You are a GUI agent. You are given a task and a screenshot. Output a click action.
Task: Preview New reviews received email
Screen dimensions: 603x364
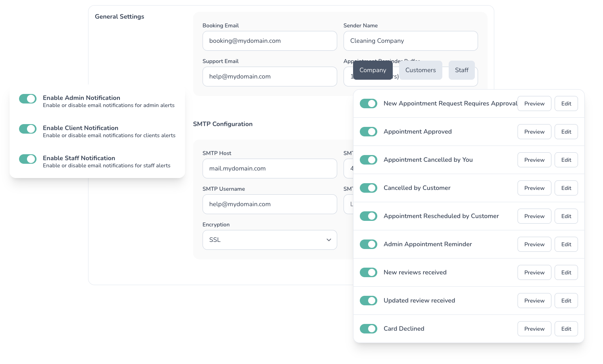point(534,272)
